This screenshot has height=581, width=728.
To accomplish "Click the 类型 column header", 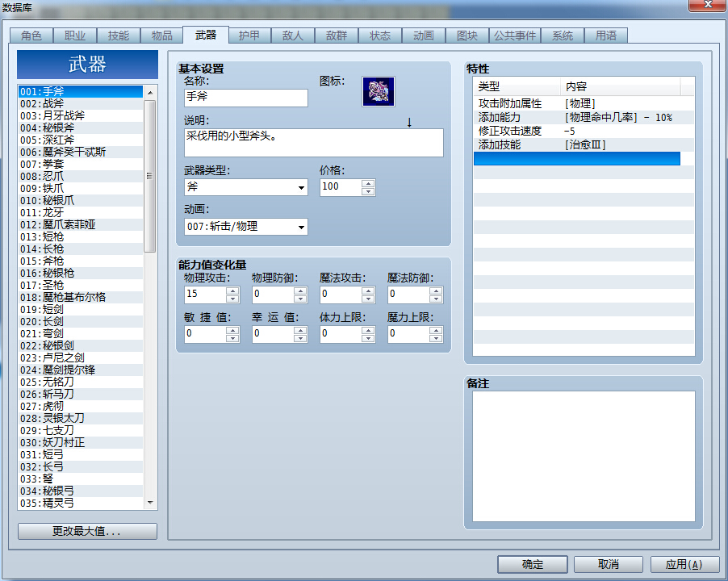I will click(517, 86).
